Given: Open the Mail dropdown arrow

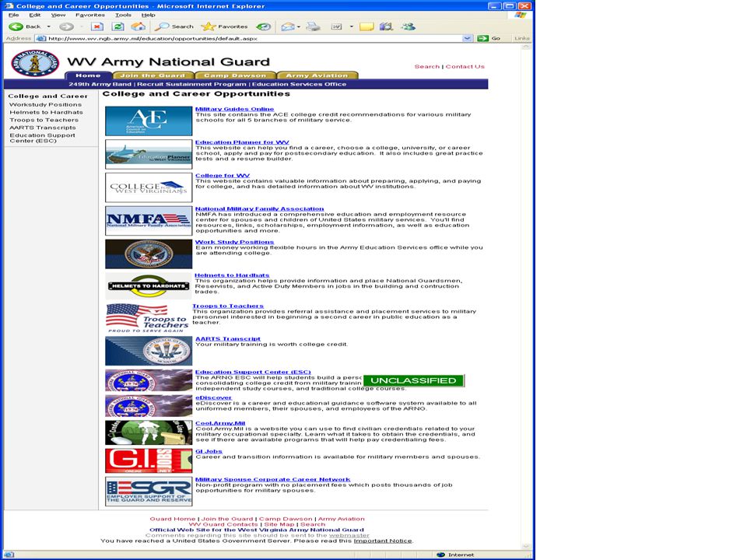Looking at the screenshot, I should click(299, 26).
